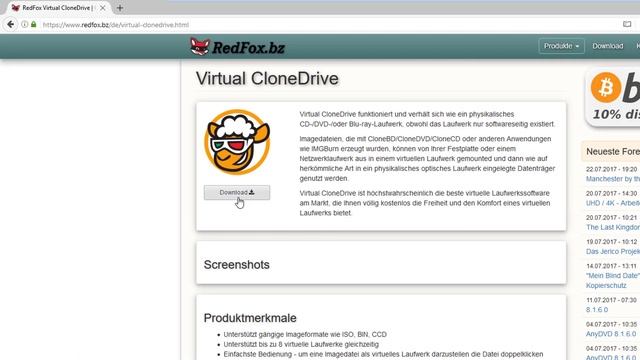Open a new tab with plus button
The width and height of the screenshot is (640, 360).
point(120,8)
